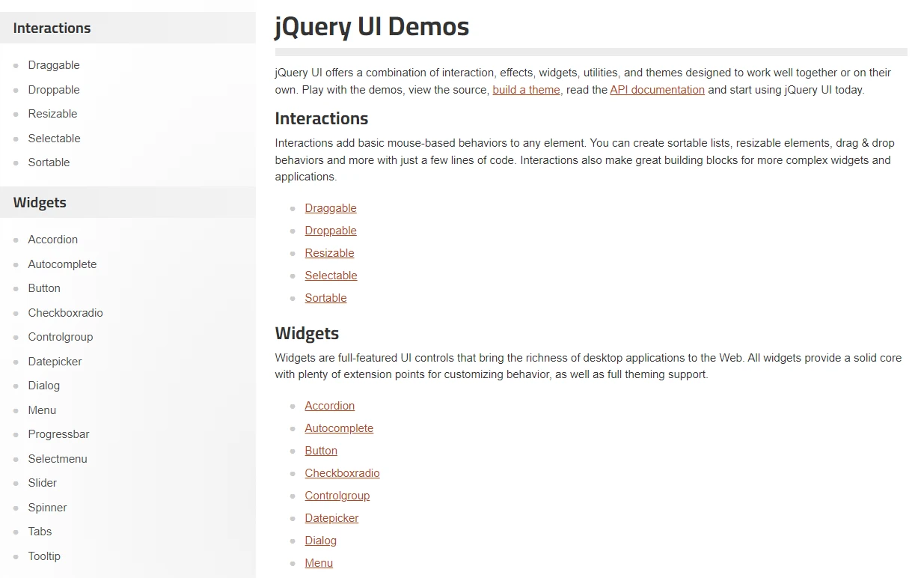Select Accordion under Widgets sidebar

click(x=52, y=240)
